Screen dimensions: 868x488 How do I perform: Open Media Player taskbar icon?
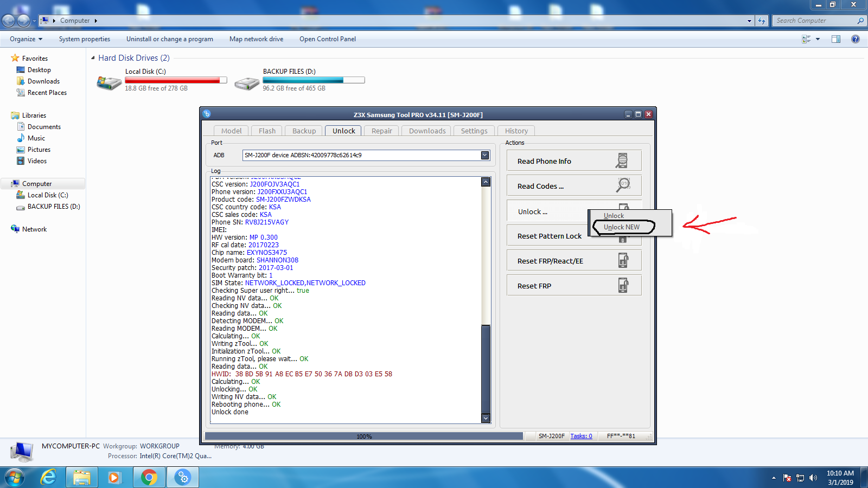point(114,477)
